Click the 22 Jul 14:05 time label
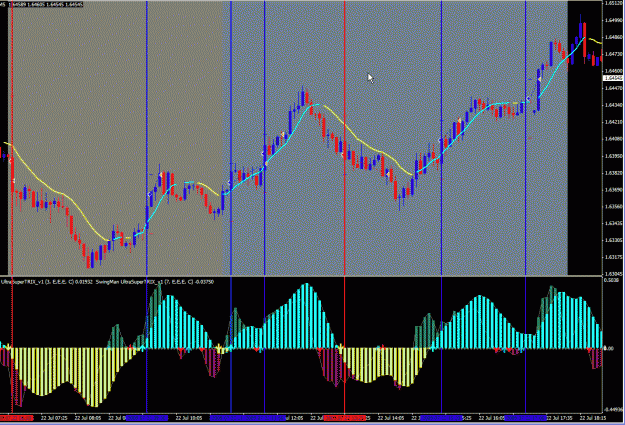 [391, 418]
